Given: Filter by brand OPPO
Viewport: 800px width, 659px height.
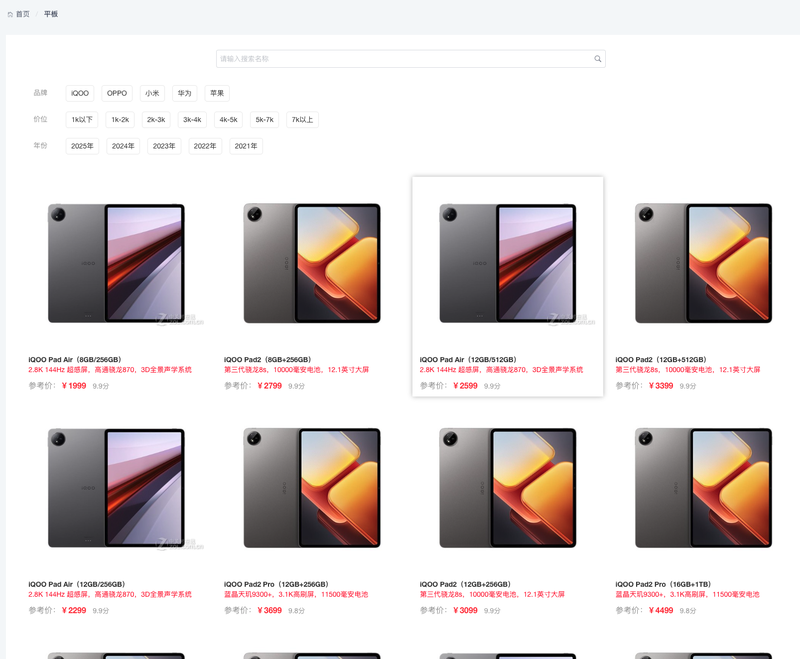Looking at the screenshot, I should click(x=117, y=93).
